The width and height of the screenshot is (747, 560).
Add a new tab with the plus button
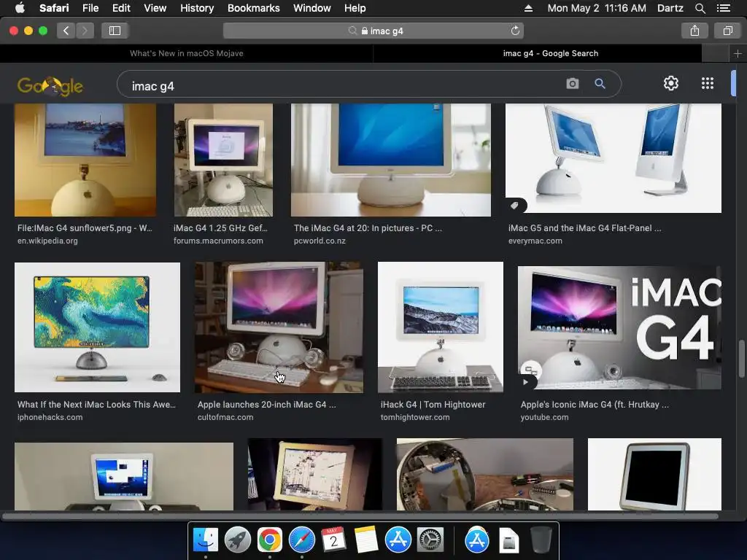(738, 53)
